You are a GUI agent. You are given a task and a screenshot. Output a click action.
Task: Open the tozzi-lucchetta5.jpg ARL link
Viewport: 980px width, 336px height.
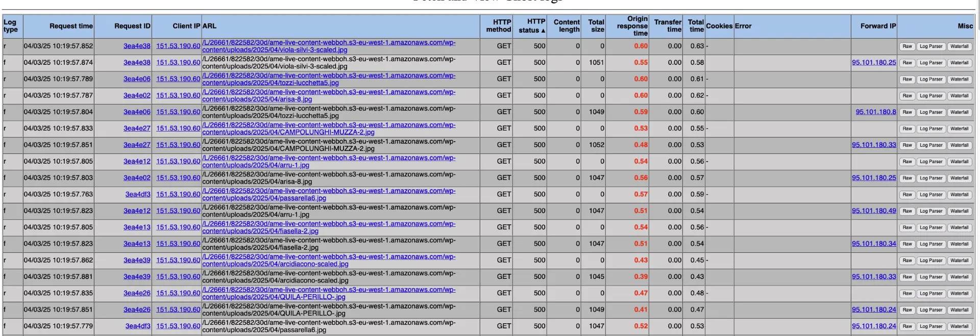(329, 79)
